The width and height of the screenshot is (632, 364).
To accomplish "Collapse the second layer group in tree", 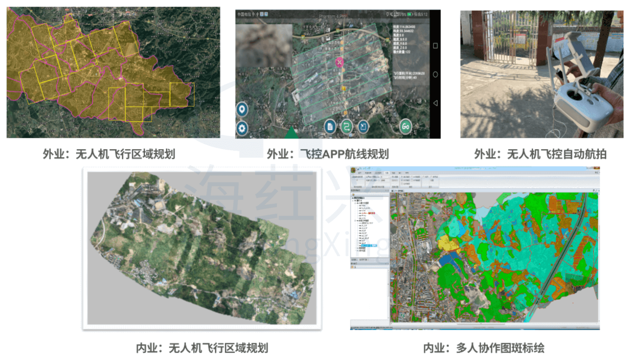I will tap(356, 220).
